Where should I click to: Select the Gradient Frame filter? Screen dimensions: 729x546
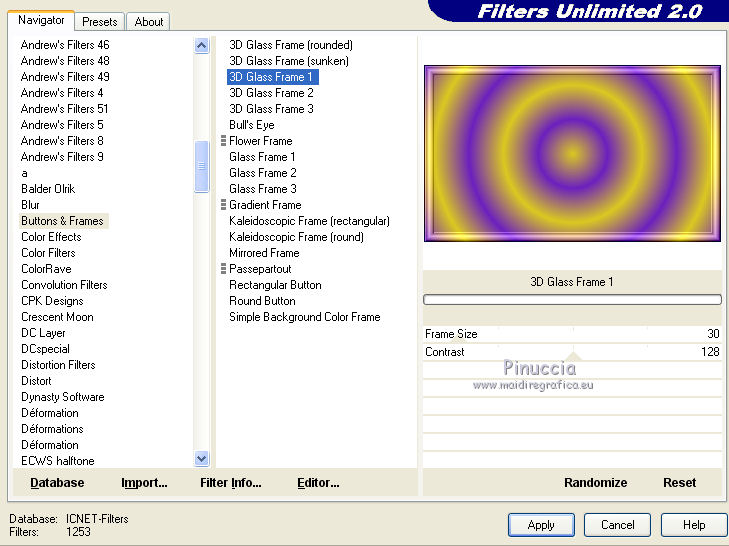point(265,205)
